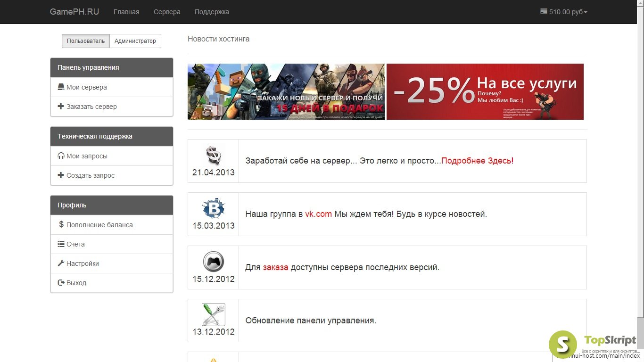Screen dimensions: 644x362
Task: Open the GamePH.RU brand link
Action: pyautogui.click(x=74, y=12)
